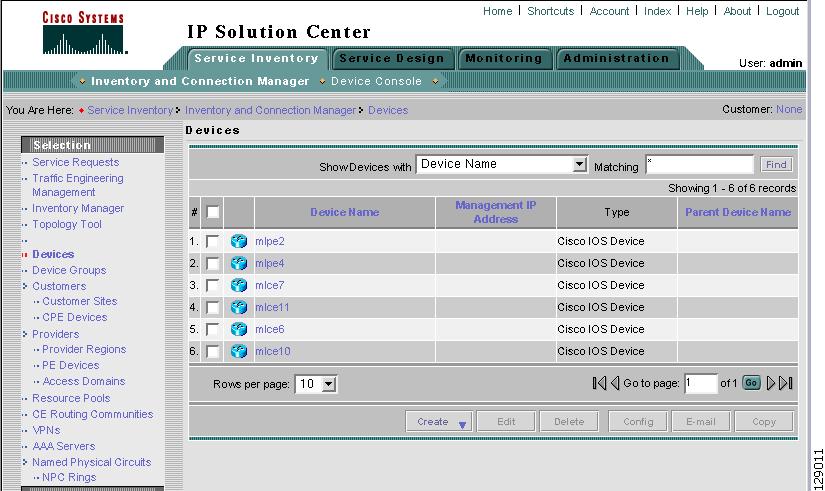Open Topology Tool in the sidebar
The image size is (825, 491).
67,224
